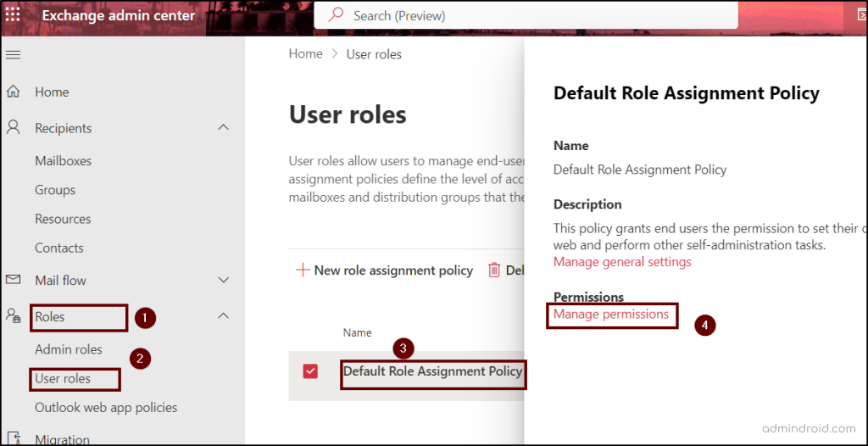Open Admin roles page
Image resolution: width=868 pixels, height=446 pixels.
click(69, 349)
